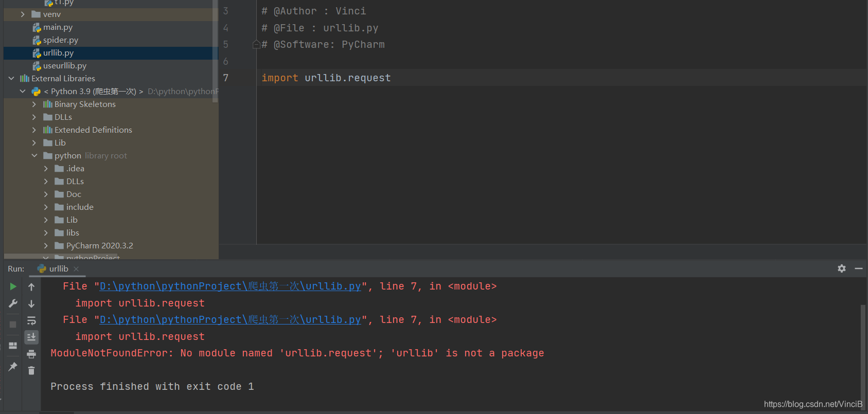
Task: Toggle scroll to end of console
Action: point(31,337)
